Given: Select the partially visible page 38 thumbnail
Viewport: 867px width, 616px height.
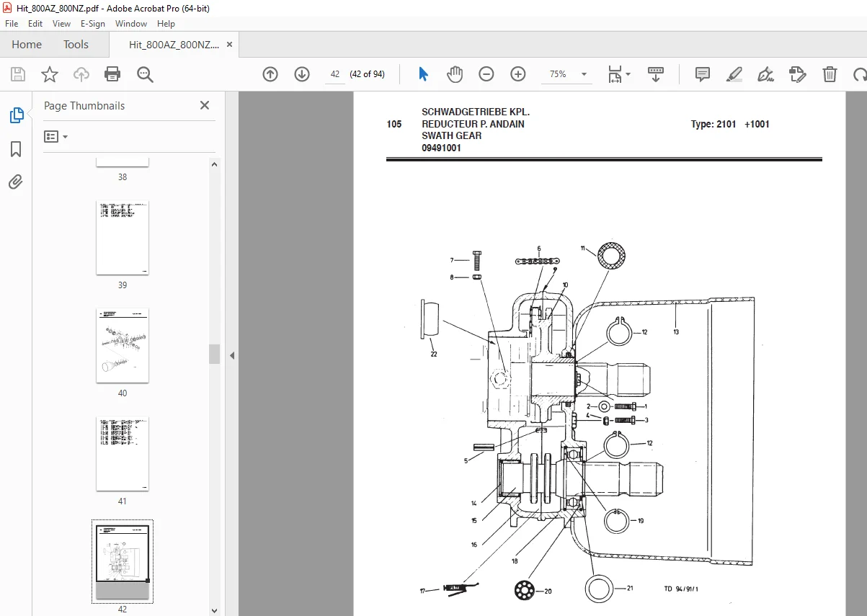Looking at the screenshot, I should [x=123, y=162].
